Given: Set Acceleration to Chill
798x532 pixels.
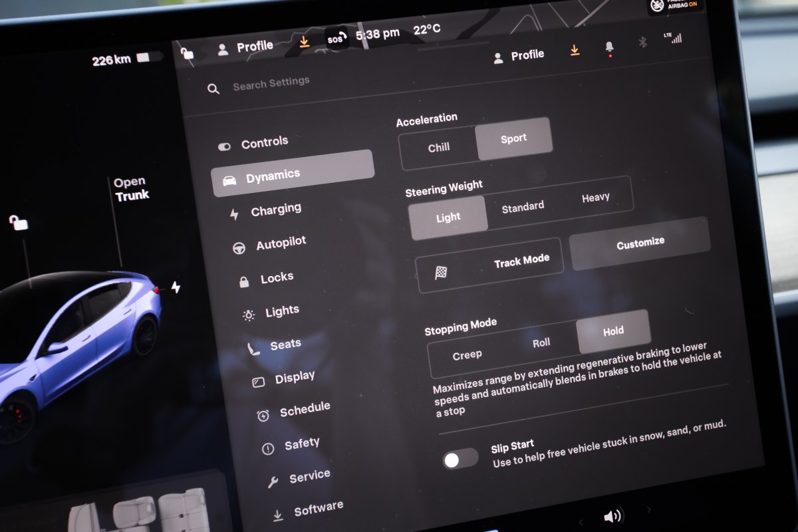Looking at the screenshot, I should click(438, 148).
